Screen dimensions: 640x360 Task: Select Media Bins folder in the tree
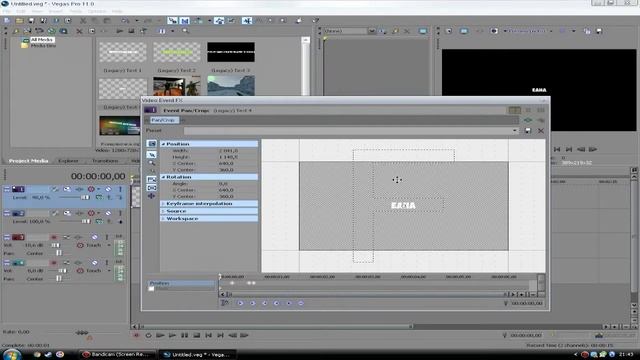(x=43, y=45)
